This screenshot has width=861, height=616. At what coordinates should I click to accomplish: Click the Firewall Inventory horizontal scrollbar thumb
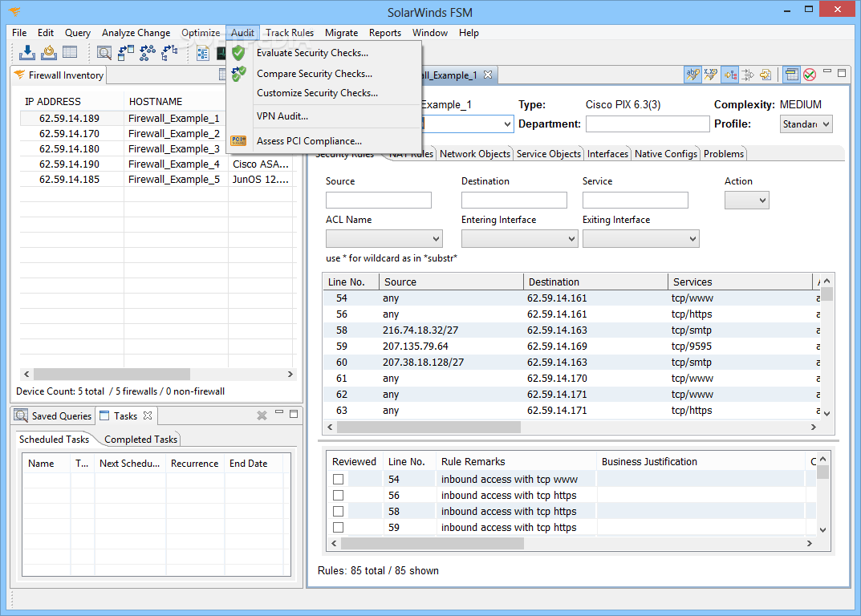coord(112,374)
